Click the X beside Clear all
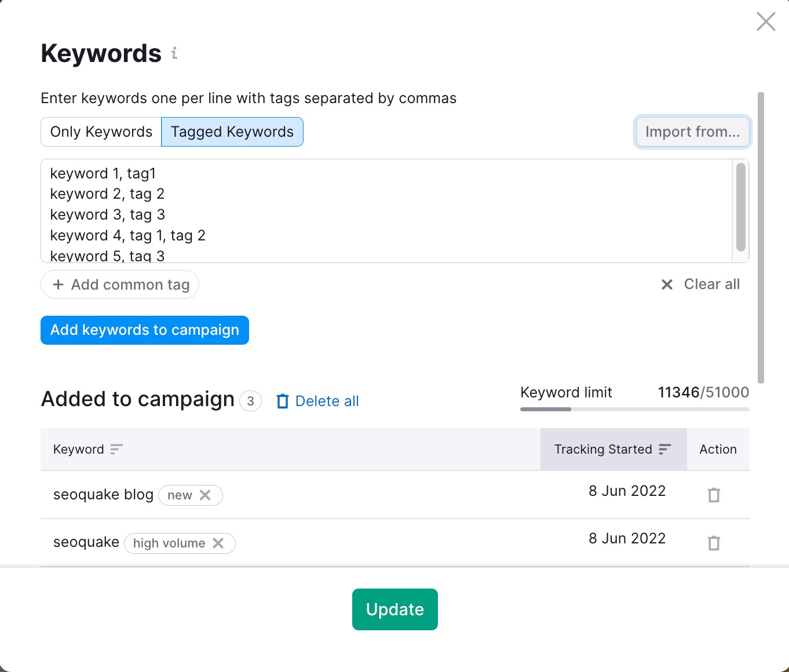Image resolution: width=789 pixels, height=672 pixels. coord(667,284)
